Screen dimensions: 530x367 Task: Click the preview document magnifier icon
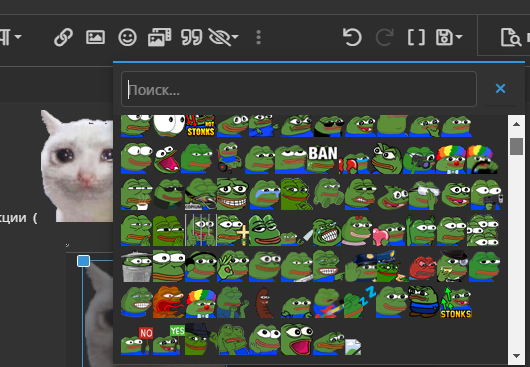pyautogui.click(x=511, y=37)
